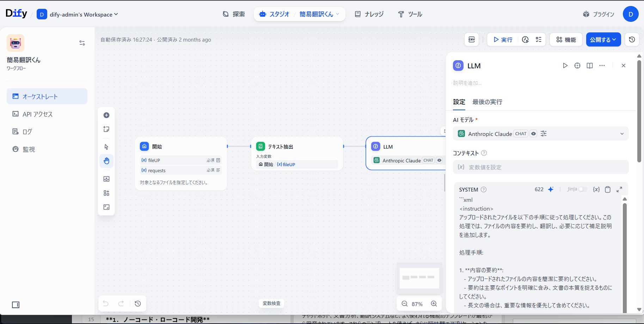The width and height of the screenshot is (644, 324).
Task: Open the スタジオ menu
Action: 274,14
